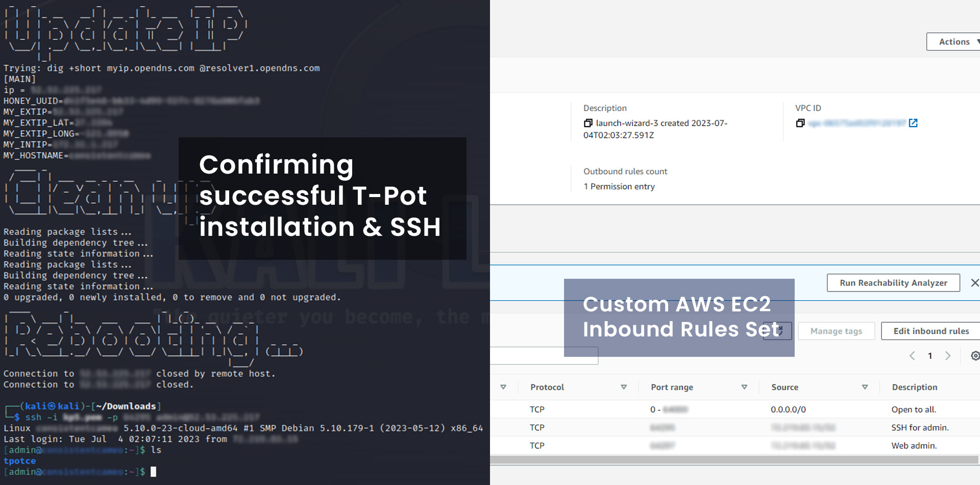The height and width of the screenshot is (485, 980).
Task: Click TCP in the 'Web admin.' row
Action: [x=537, y=446]
